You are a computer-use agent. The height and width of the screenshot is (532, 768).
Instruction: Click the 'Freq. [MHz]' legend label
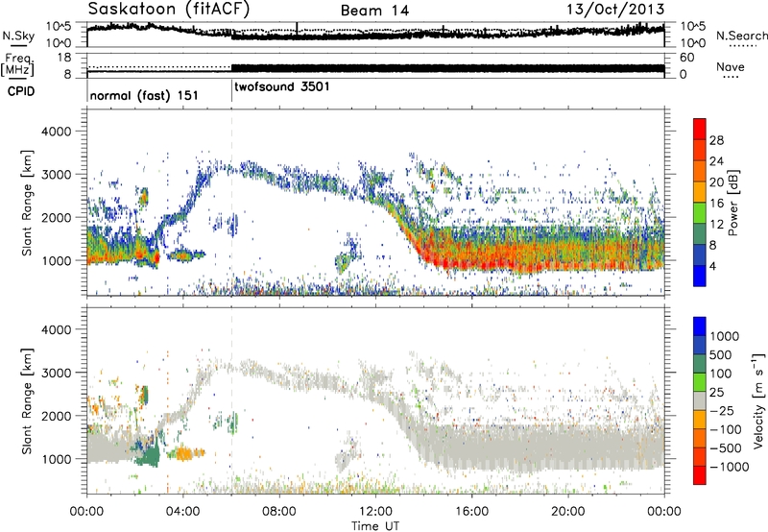pyautogui.click(x=17, y=64)
